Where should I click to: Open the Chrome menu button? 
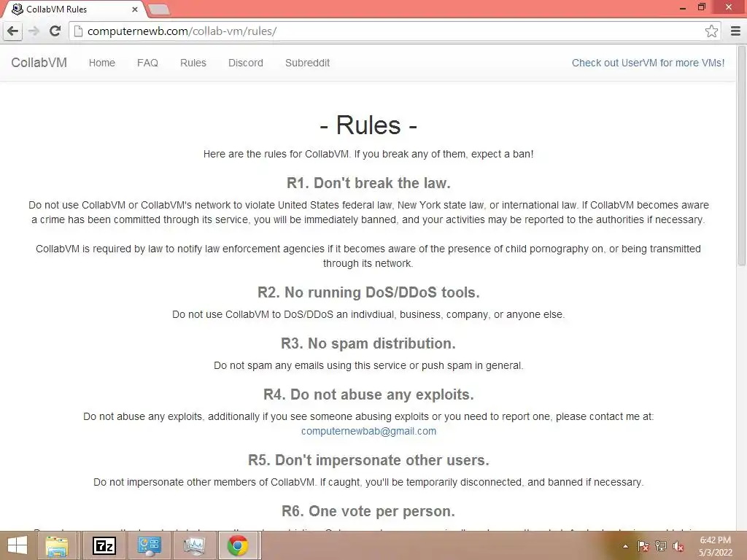735,31
